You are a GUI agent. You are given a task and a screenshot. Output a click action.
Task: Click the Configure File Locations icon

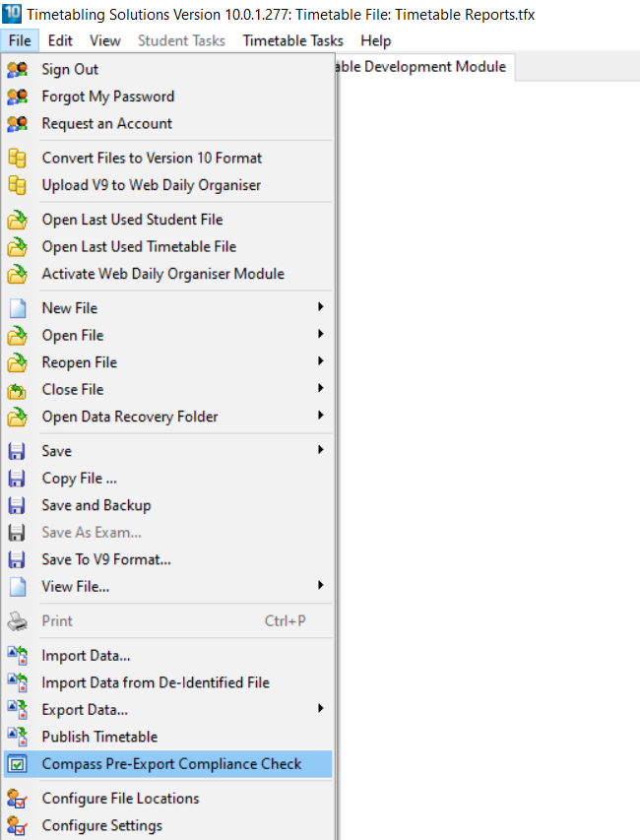(17, 799)
